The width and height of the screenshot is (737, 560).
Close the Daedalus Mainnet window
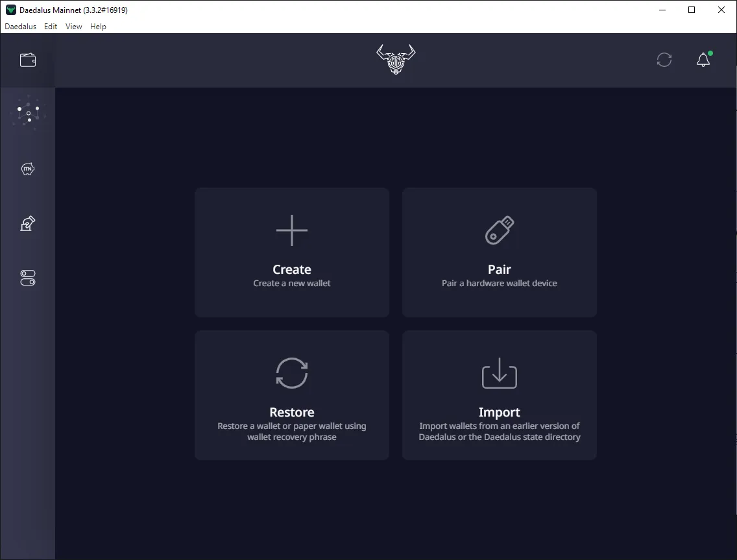(x=721, y=10)
